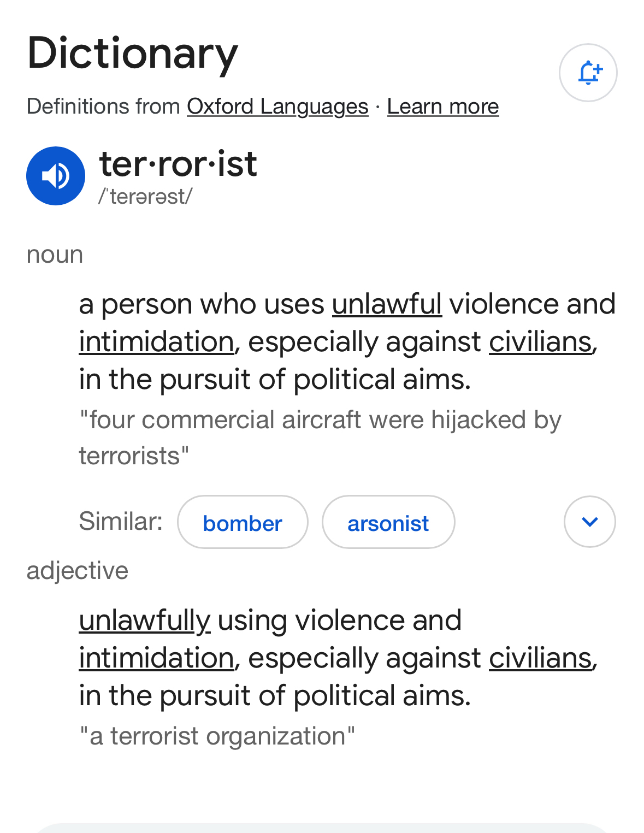Screen dimensions: 644x833
Task: Tap the phonetic transcription text
Action: pos(145,197)
